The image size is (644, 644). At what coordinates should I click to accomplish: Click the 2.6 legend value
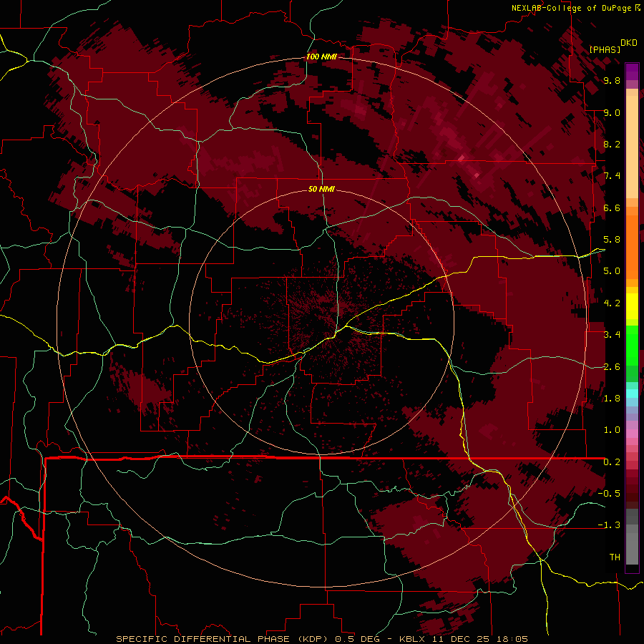click(612, 367)
